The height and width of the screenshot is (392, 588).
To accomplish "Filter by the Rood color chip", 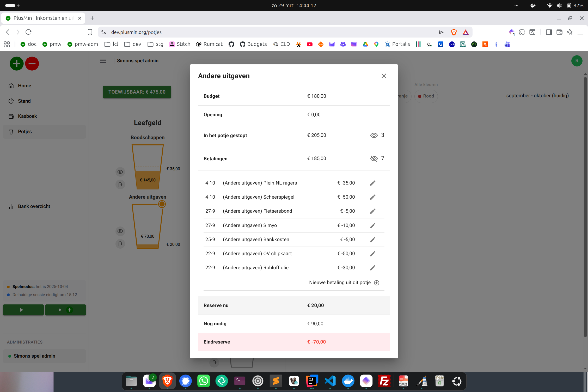I will [x=426, y=96].
